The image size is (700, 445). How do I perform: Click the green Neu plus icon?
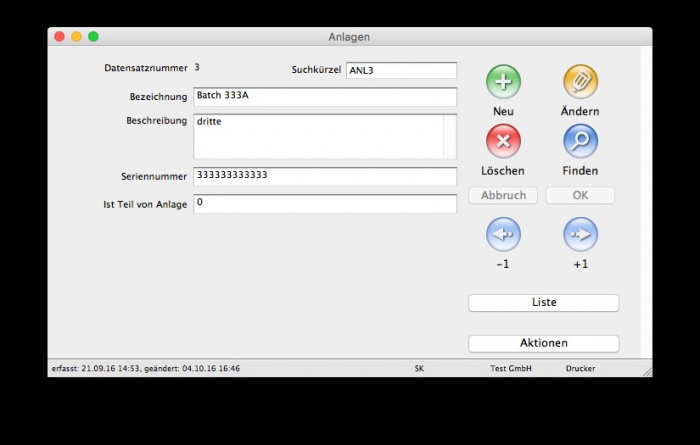(x=503, y=82)
